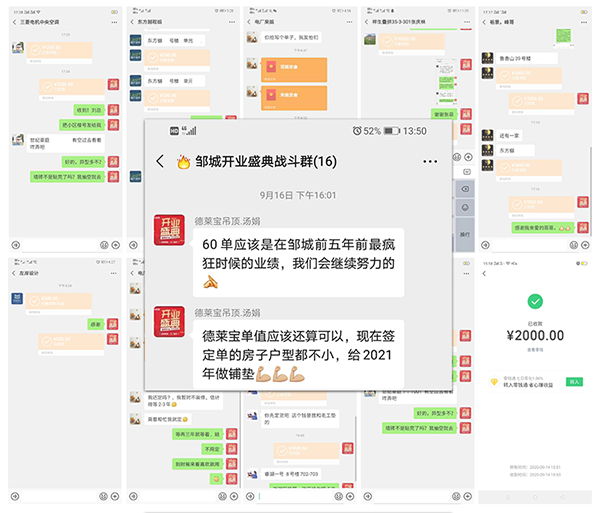Tap the 4G signal bars in the status bar

coord(189,130)
